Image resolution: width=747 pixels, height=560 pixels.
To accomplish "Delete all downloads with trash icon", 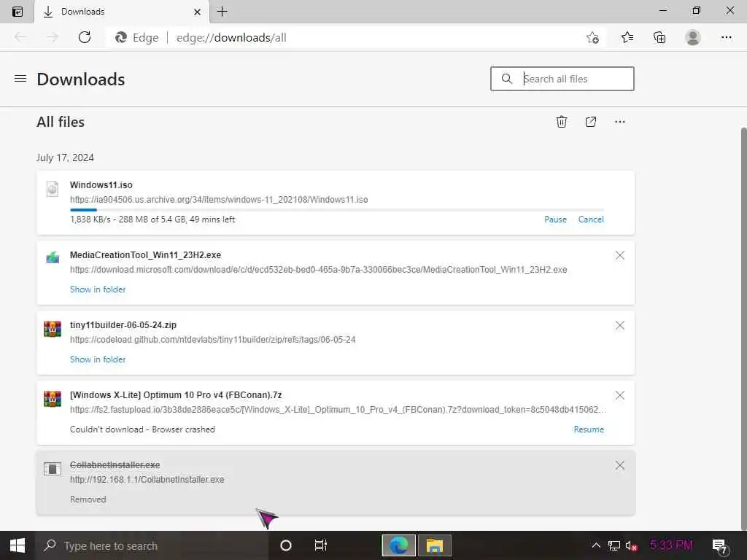I will pos(562,122).
